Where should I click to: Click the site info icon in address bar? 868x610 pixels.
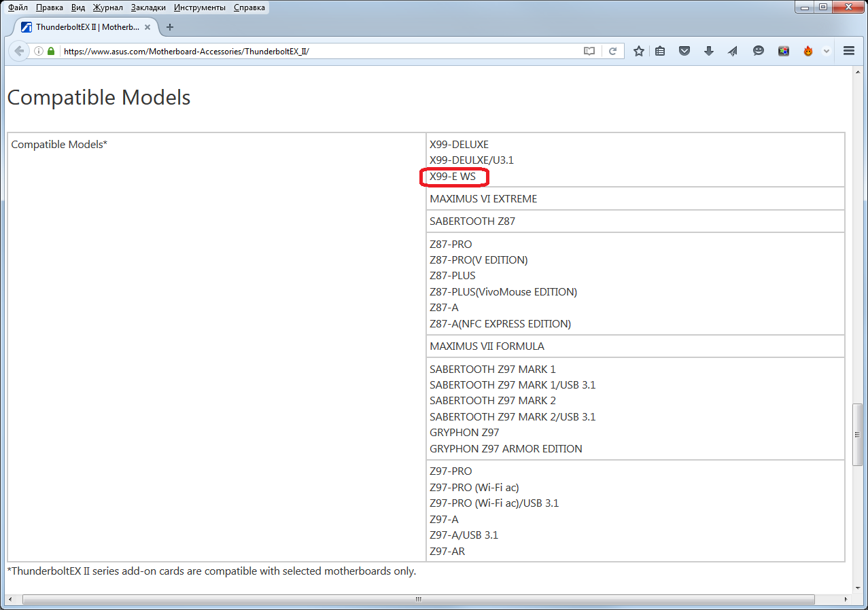pos(39,51)
